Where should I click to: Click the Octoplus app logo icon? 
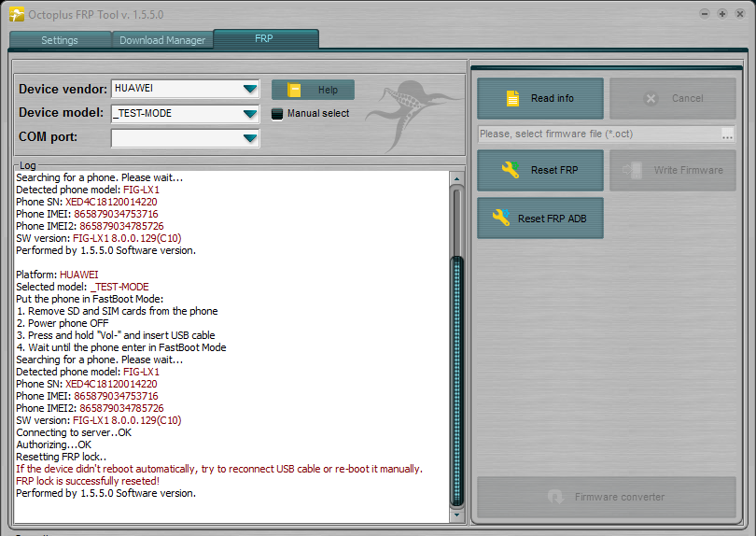point(16,14)
